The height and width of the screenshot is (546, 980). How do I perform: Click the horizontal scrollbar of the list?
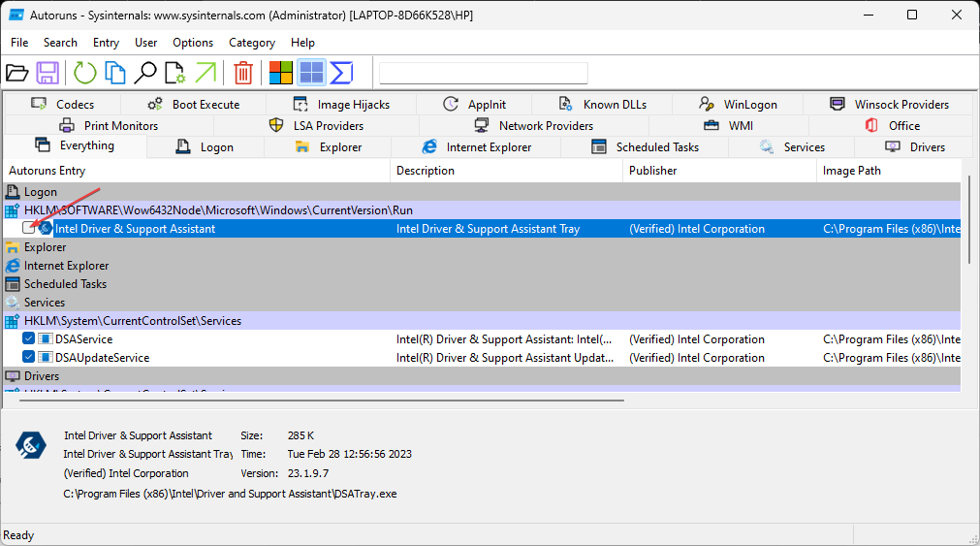[x=322, y=401]
